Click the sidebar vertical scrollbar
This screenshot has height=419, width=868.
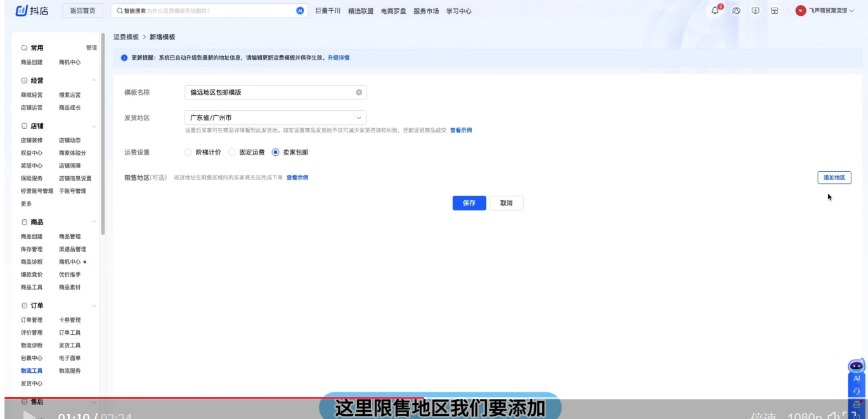(103, 134)
